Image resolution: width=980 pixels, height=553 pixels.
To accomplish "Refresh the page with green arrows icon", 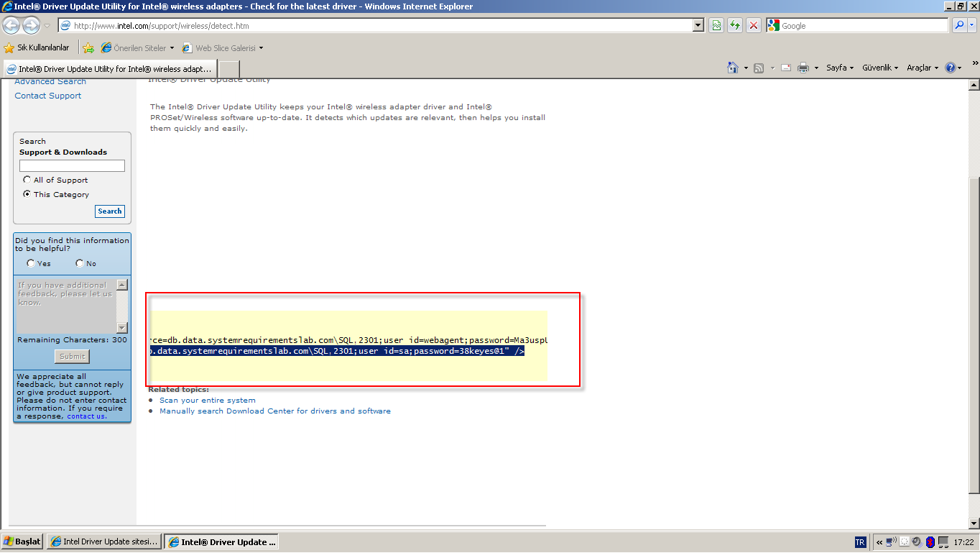I will point(734,26).
